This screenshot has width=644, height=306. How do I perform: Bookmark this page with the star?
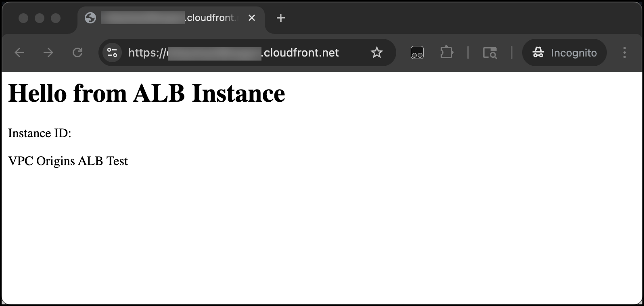pyautogui.click(x=376, y=52)
